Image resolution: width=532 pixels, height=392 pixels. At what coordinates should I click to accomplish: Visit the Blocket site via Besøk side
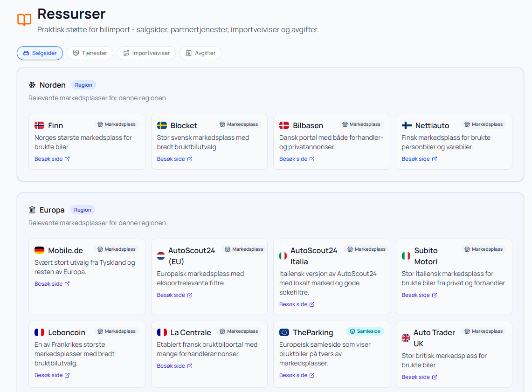(174, 159)
